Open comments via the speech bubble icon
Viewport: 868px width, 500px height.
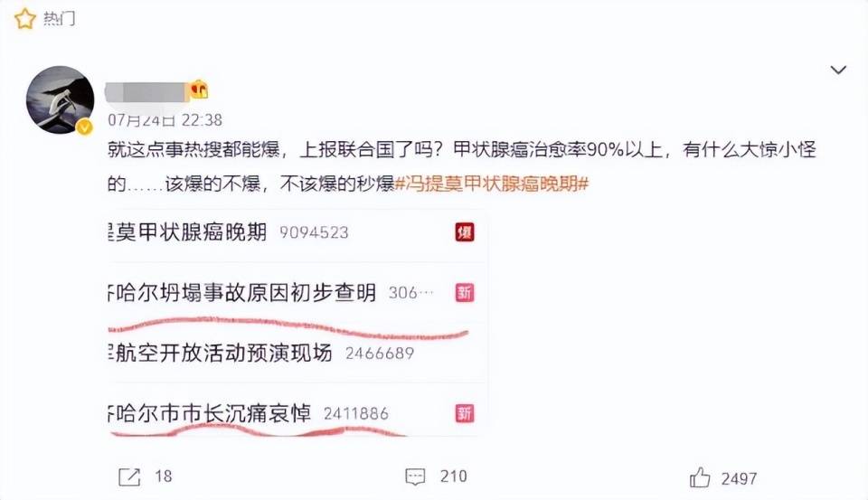click(x=415, y=476)
